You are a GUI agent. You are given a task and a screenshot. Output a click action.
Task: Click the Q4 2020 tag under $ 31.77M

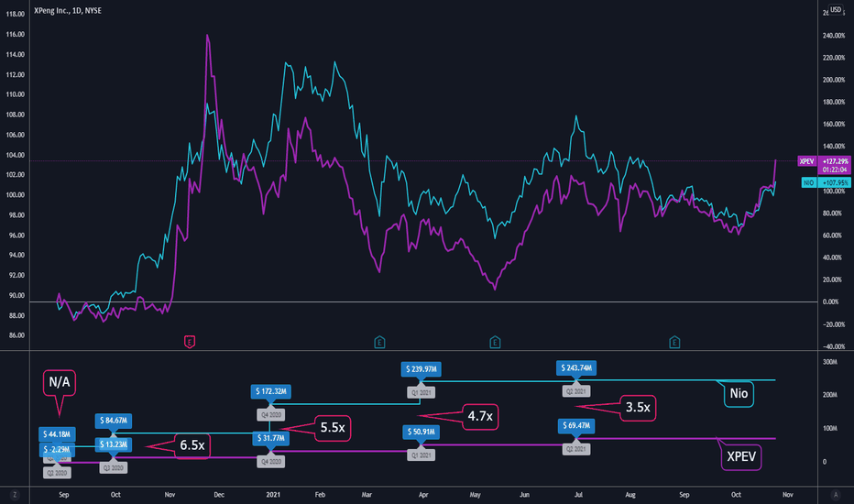coord(270,462)
